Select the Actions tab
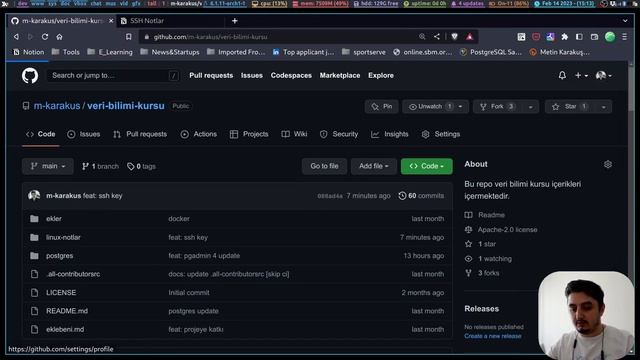This screenshot has height=360, width=640. coord(199,134)
